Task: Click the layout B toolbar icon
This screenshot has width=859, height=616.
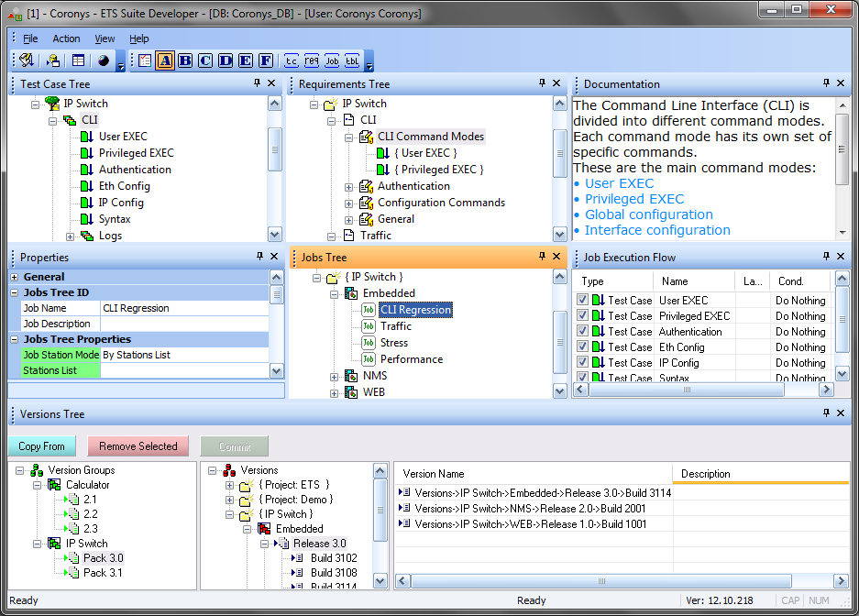Action: pos(185,60)
